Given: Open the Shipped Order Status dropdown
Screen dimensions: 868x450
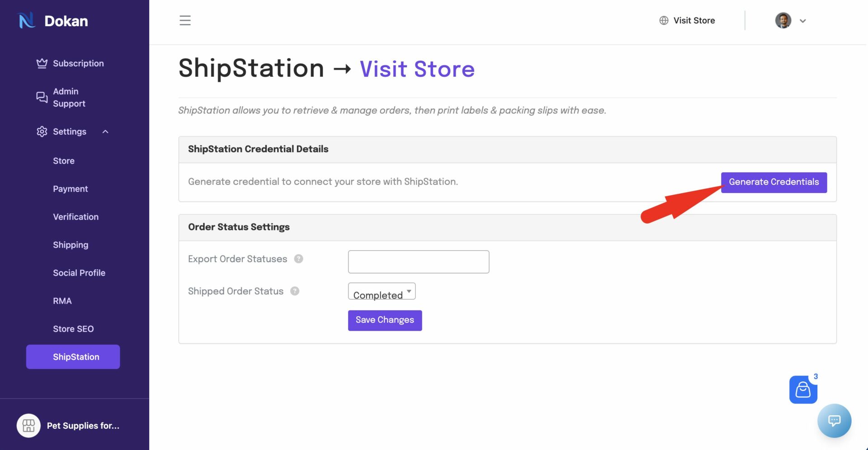Looking at the screenshot, I should (x=382, y=291).
